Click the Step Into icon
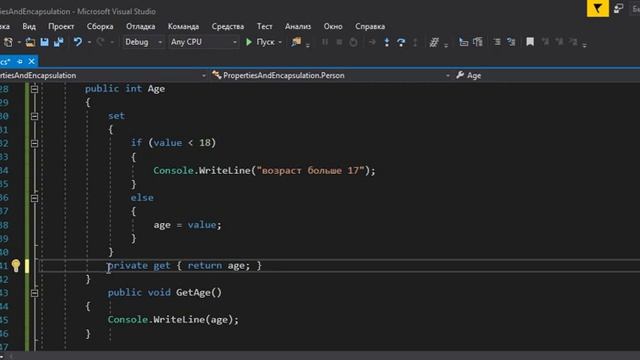 [387, 42]
